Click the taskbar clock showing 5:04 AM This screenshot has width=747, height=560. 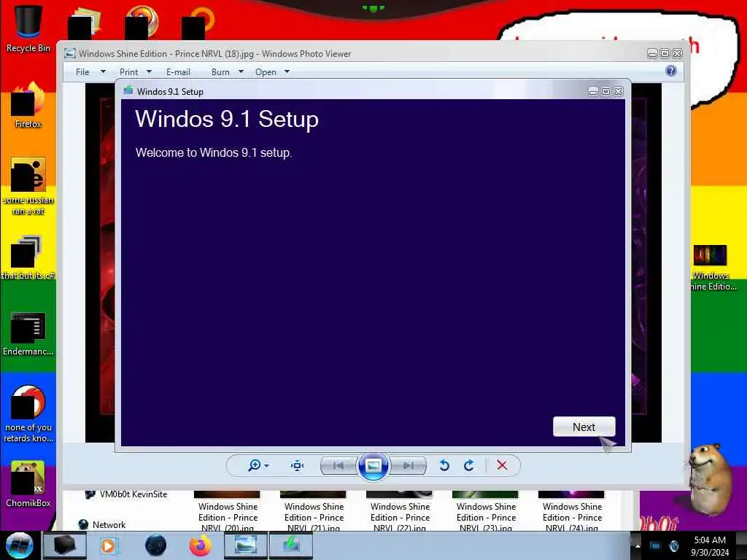710,546
